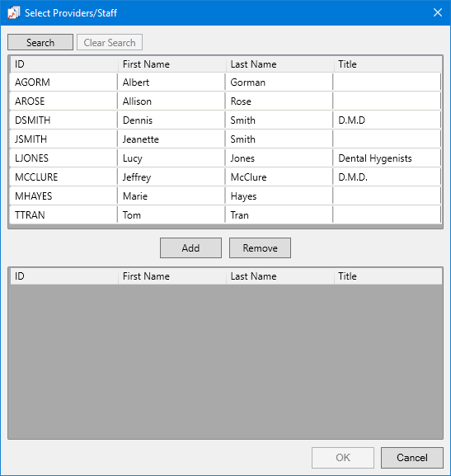This screenshot has height=476, width=451.
Task: Select Lucy Jones Dental Hygenists row
Action: tap(226, 158)
